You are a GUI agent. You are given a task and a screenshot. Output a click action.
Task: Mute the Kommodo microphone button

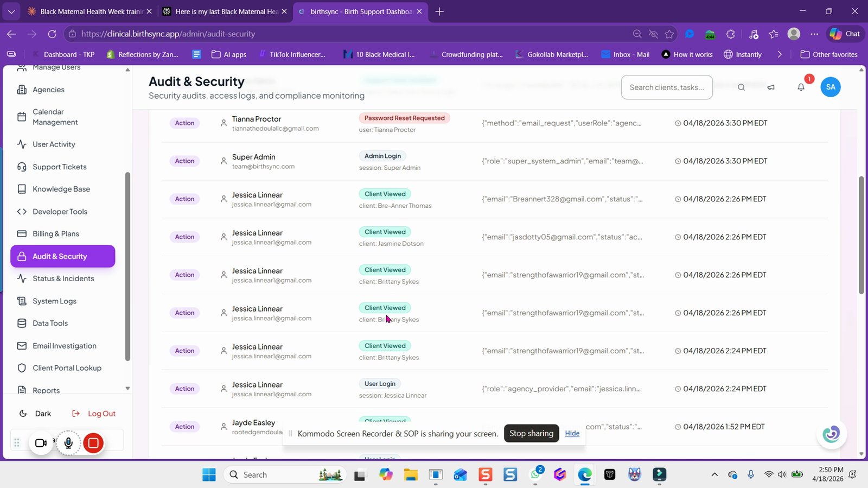68,443
